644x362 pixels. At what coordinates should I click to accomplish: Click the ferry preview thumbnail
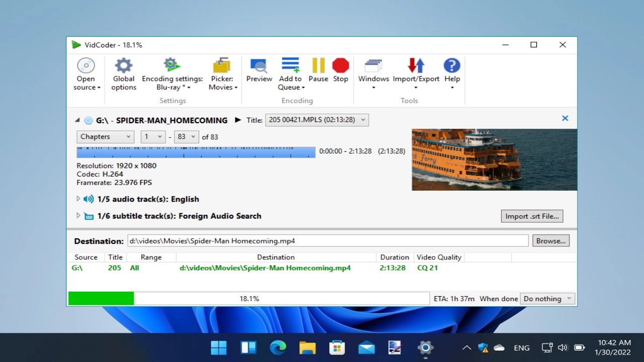(495, 160)
